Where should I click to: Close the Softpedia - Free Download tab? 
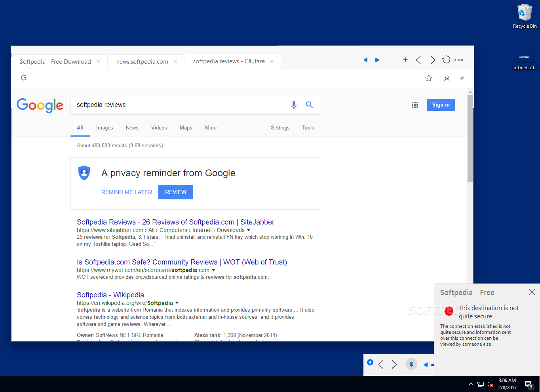pos(98,61)
